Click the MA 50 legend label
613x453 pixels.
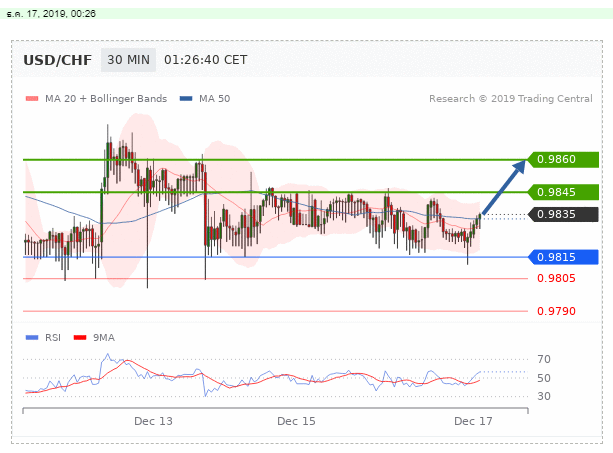coord(215,98)
